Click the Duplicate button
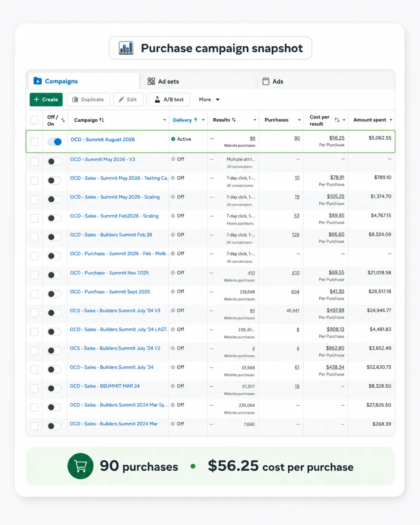Image resolution: width=420 pixels, height=525 pixels. [88, 100]
